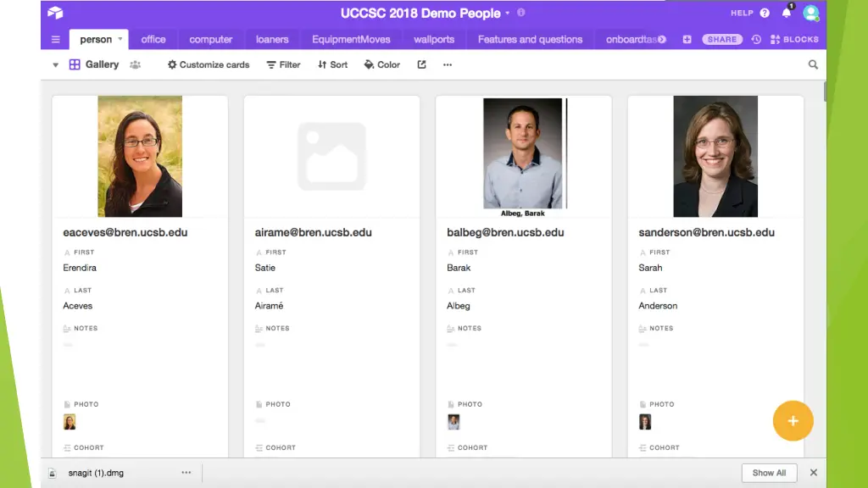Image resolution: width=868 pixels, height=488 pixels.
Task: Open the Blocks panel
Action: tap(794, 39)
